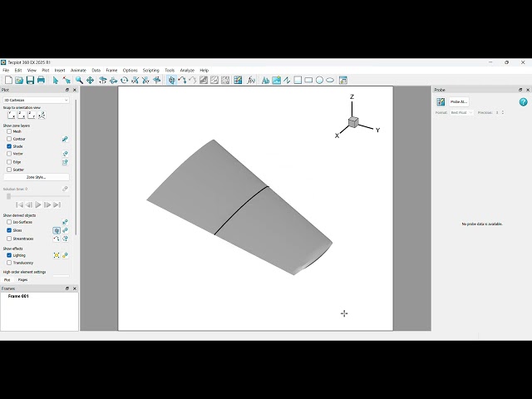Open the Scripting menu

click(151, 70)
